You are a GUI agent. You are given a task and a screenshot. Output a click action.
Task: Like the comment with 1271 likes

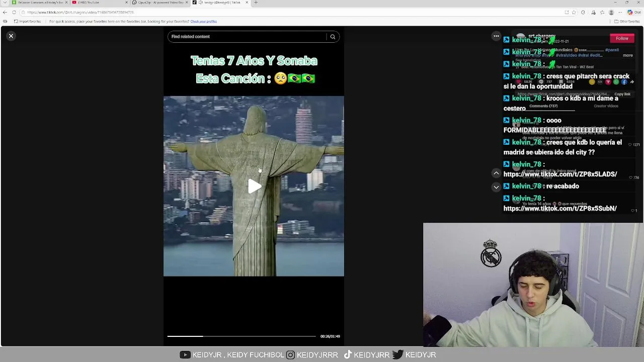pyautogui.click(x=630, y=144)
